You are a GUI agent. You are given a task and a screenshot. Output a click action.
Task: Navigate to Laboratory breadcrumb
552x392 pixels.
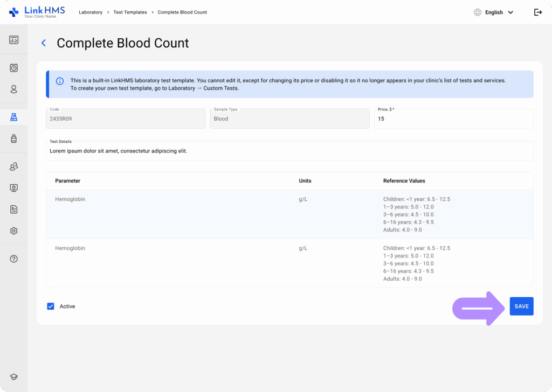[x=91, y=12]
